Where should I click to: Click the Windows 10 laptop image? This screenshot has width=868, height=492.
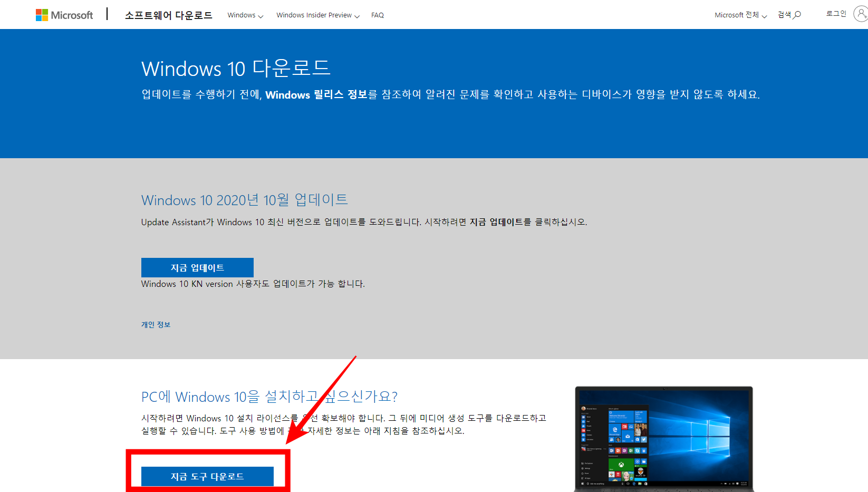pos(663,439)
